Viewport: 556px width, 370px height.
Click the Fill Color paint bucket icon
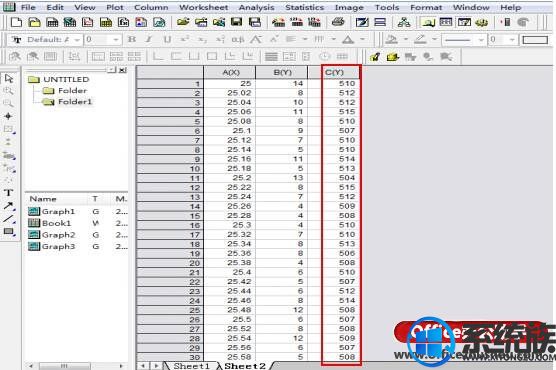[x=391, y=39]
